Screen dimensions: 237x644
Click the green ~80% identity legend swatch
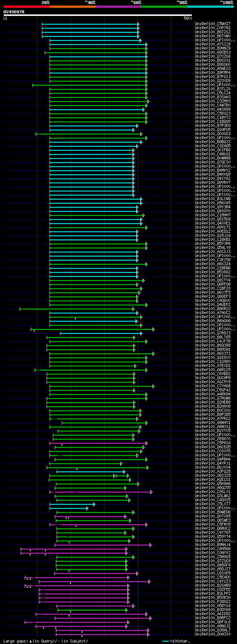coord(164,6)
